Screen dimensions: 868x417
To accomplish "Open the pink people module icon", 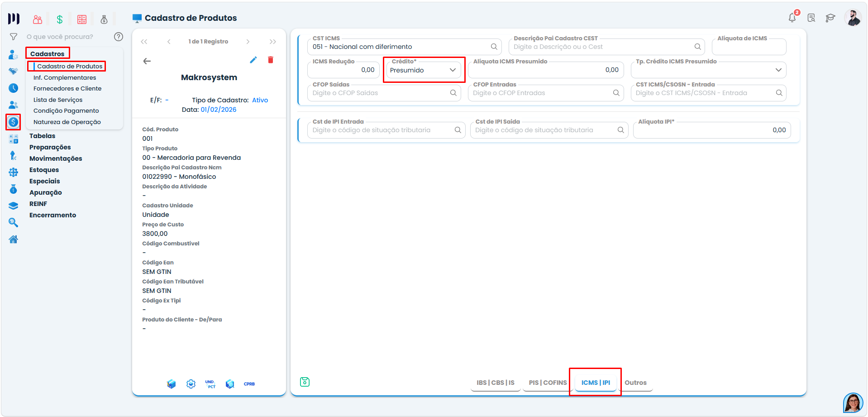I will [x=38, y=19].
